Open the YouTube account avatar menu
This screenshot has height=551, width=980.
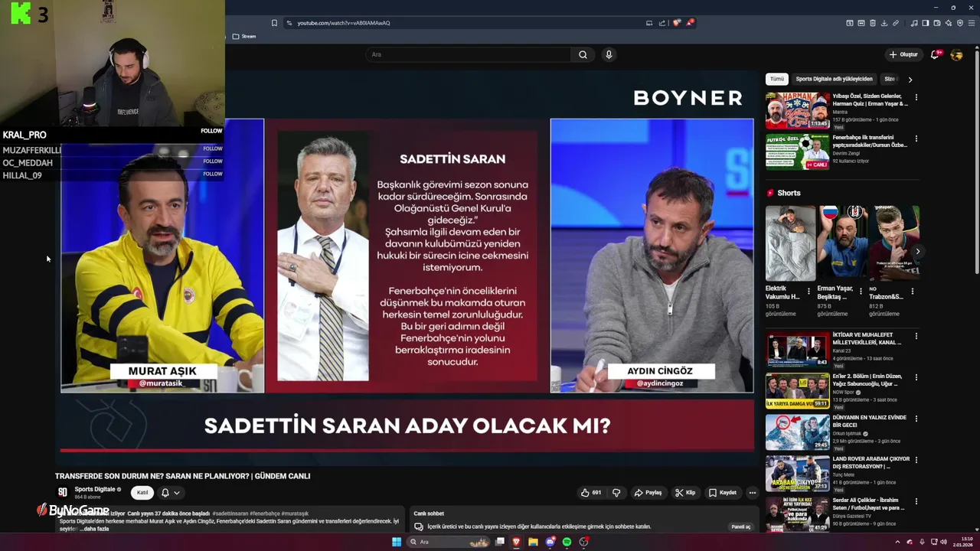pos(956,54)
